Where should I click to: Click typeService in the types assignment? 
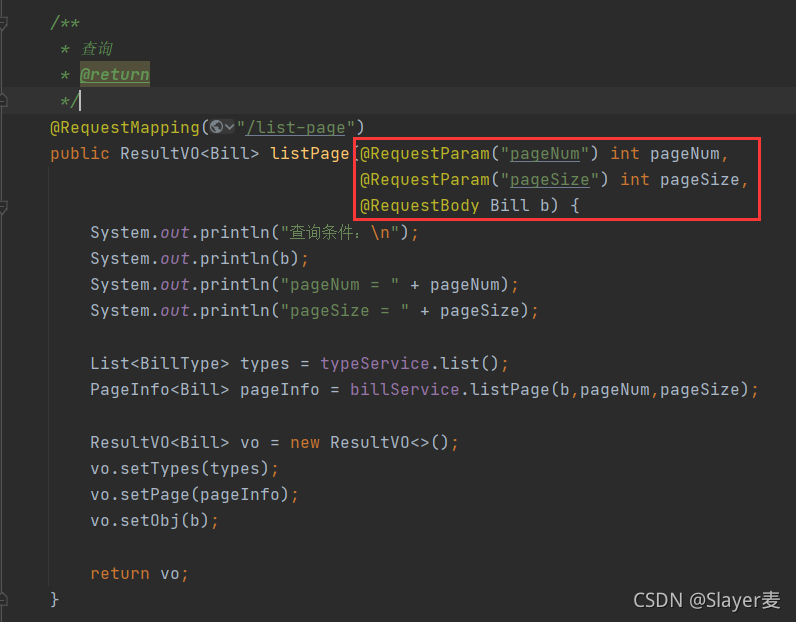click(375, 364)
